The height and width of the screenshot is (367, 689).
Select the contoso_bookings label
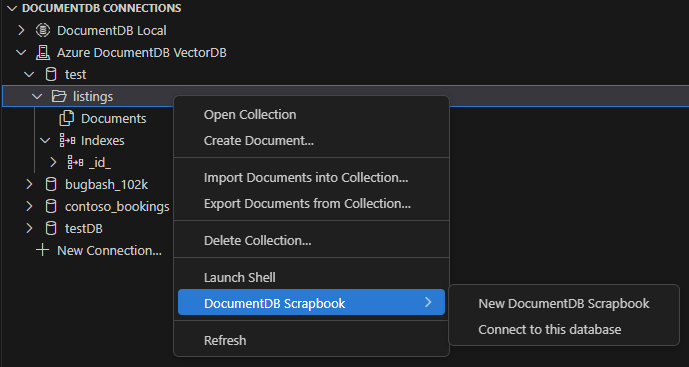117,207
